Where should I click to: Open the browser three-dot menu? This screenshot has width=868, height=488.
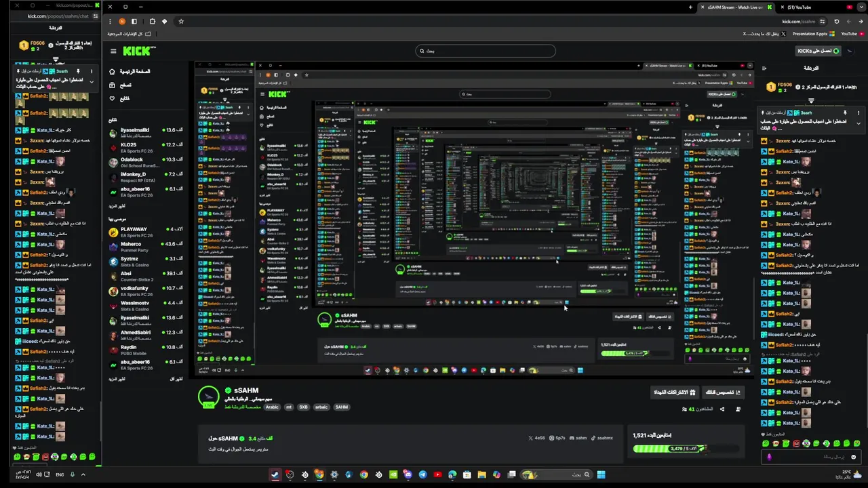point(110,21)
